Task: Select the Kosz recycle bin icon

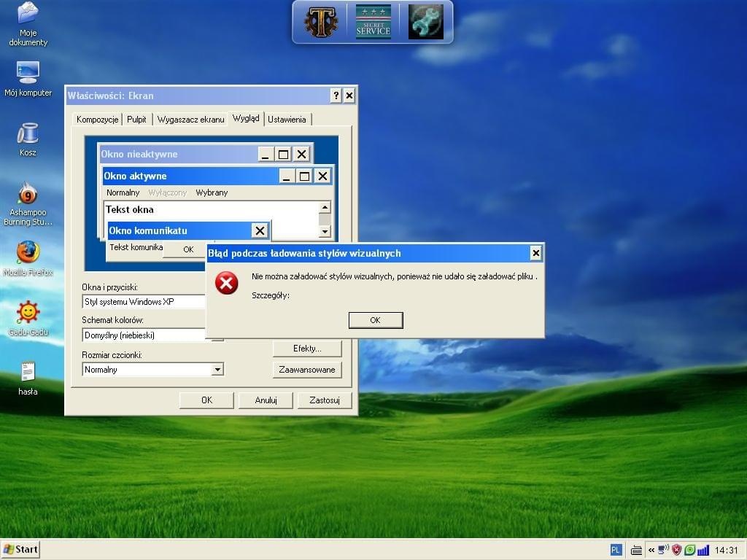Action: tap(28, 139)
